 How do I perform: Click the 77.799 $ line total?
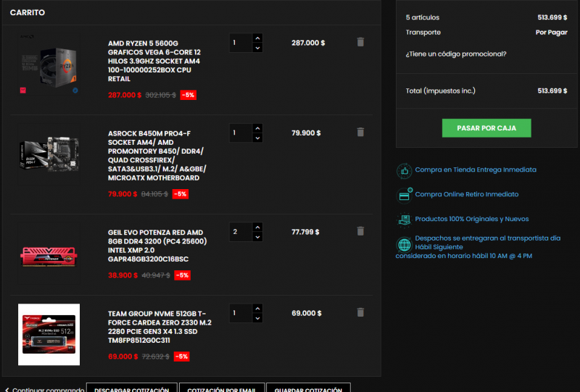[x=305, y=232]
